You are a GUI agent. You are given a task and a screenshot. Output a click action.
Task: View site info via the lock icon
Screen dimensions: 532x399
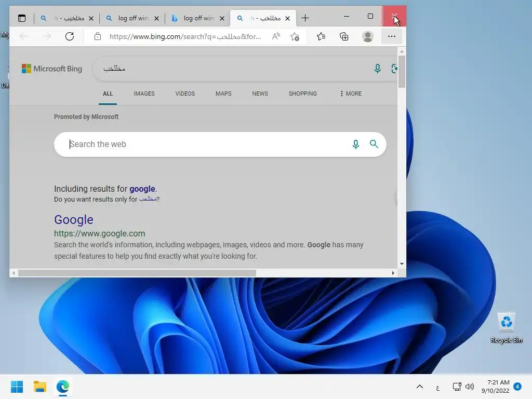pyautogui.click(x=98, y=36)
